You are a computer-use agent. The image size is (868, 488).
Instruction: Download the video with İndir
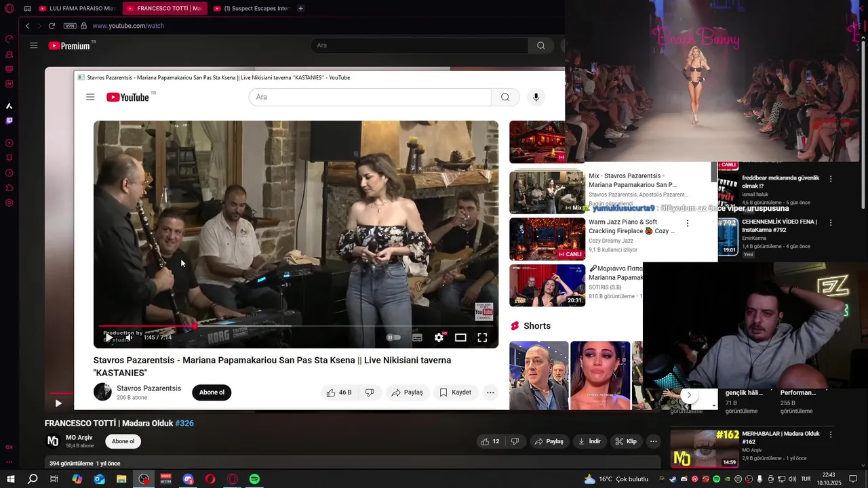click(589, 441)
